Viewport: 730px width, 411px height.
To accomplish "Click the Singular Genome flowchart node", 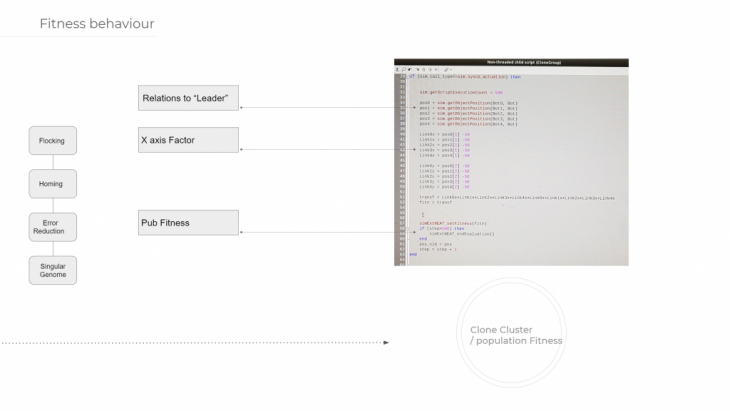I will [x=51, y=269].
